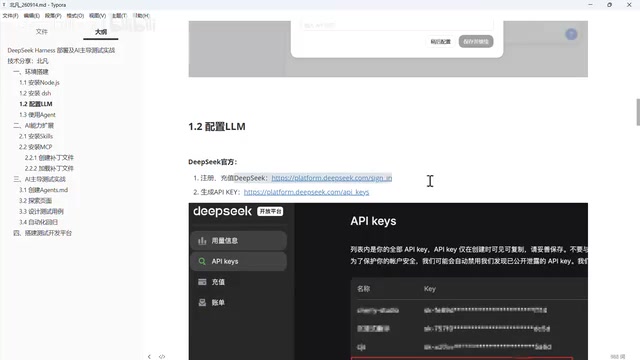Image resolution: width=640 pixels, height=360 pixels.
Task: Click the round blue avatar in top image
Action: click(x=571, y=34)
